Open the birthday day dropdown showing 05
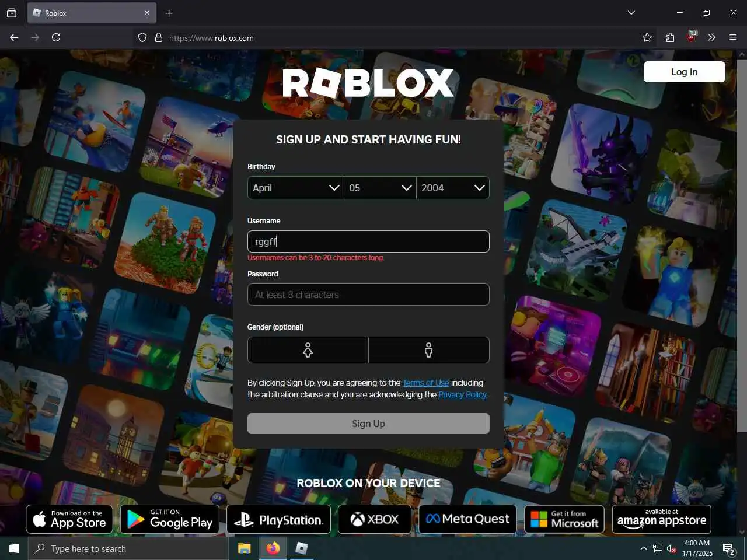This screenshot has width=747, height=560. click(380, 188)
